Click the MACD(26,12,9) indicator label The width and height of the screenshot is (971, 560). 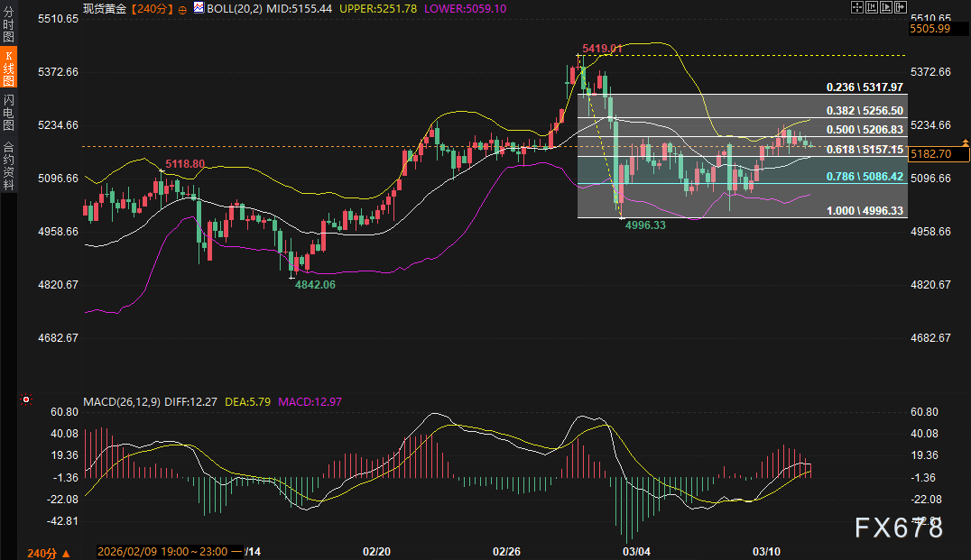(122, 401)
